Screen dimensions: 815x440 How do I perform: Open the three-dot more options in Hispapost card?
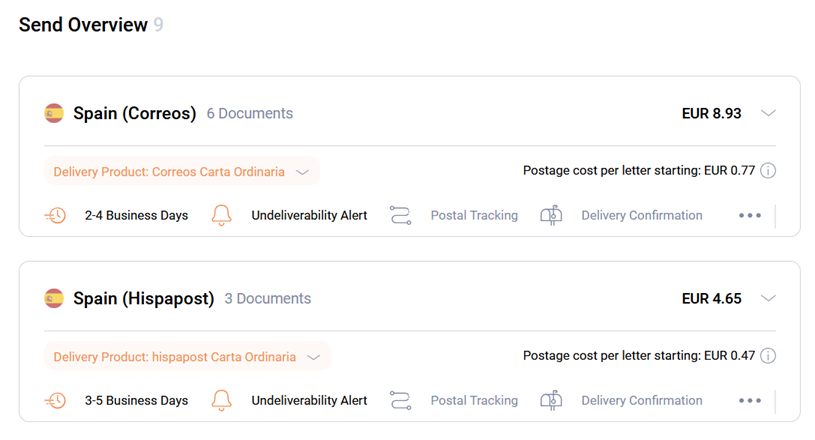point(750,401)
